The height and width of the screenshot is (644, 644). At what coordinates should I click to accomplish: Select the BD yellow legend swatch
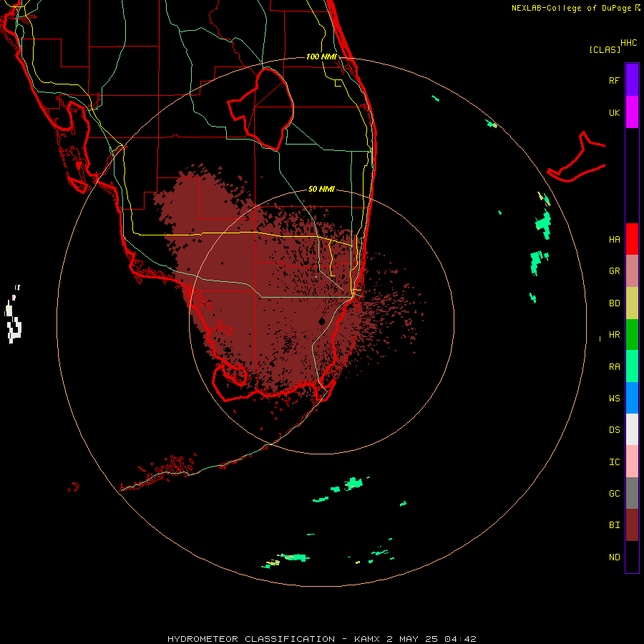(x=632, y=303)
